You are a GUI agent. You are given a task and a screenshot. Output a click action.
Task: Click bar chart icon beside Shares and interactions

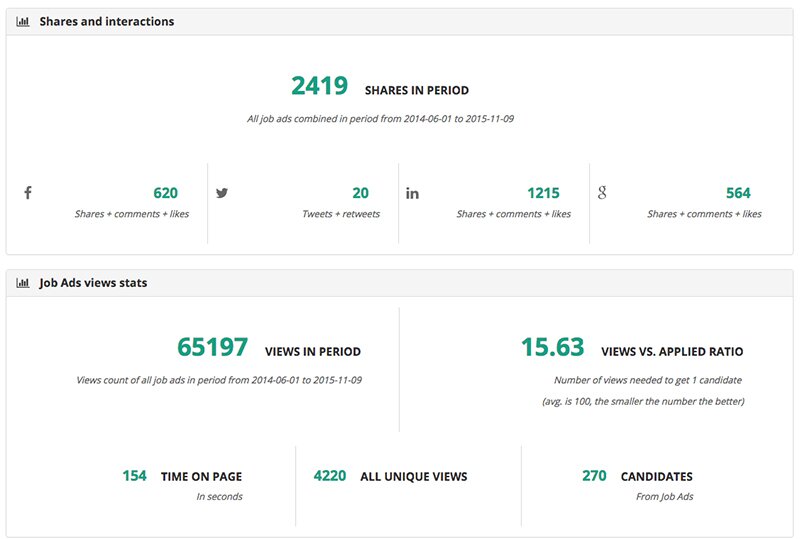coord(23,21)
